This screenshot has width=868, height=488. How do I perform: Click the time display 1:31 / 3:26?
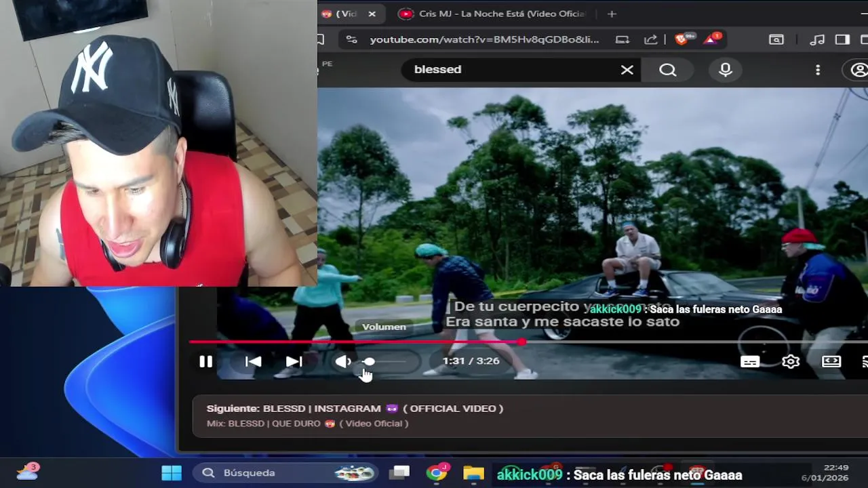click(x=471, y=361)
